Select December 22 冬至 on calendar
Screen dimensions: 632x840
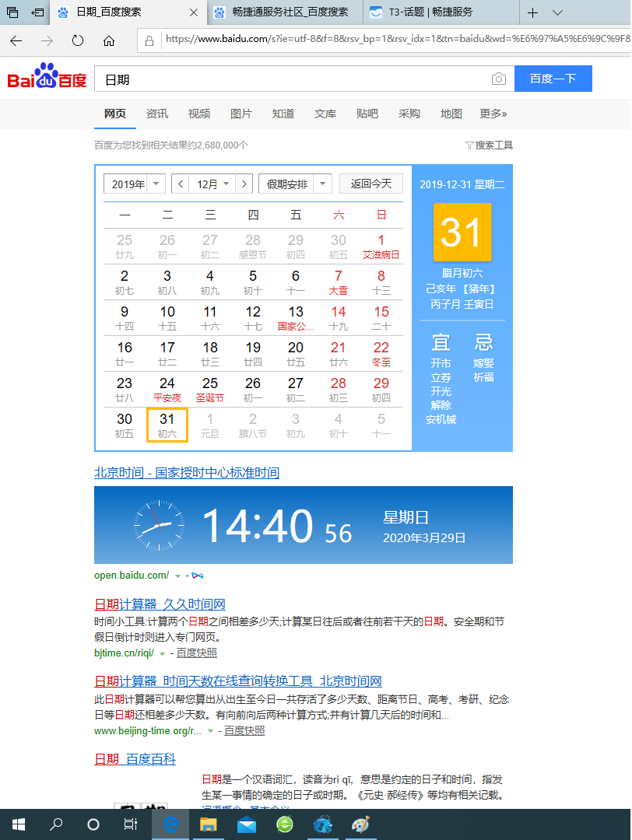coord(381,354)
